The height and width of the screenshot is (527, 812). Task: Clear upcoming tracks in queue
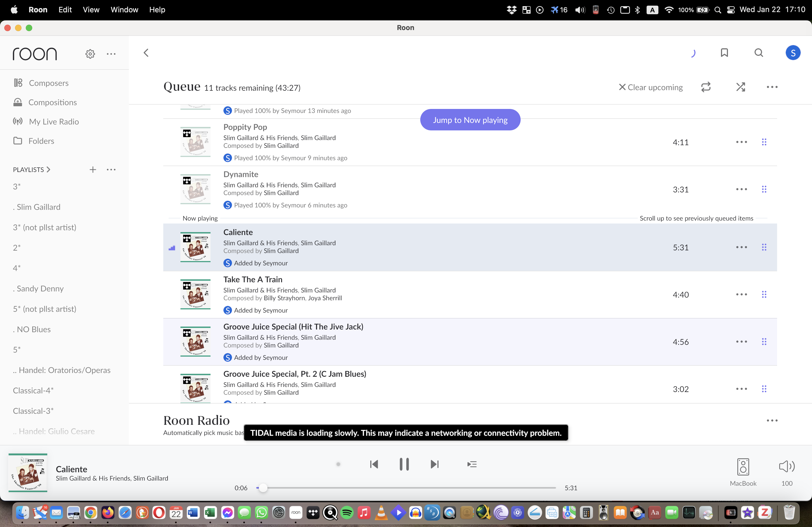651,87
